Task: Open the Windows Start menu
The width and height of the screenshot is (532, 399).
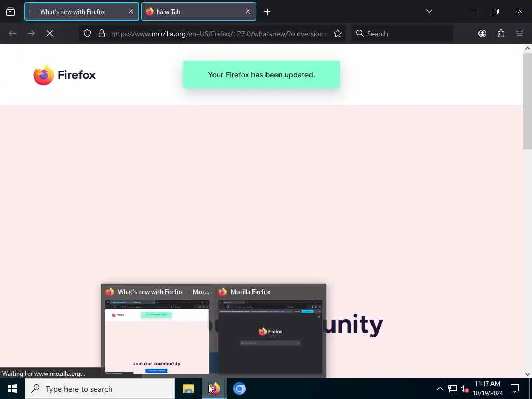Action: (x=12, y=389)
